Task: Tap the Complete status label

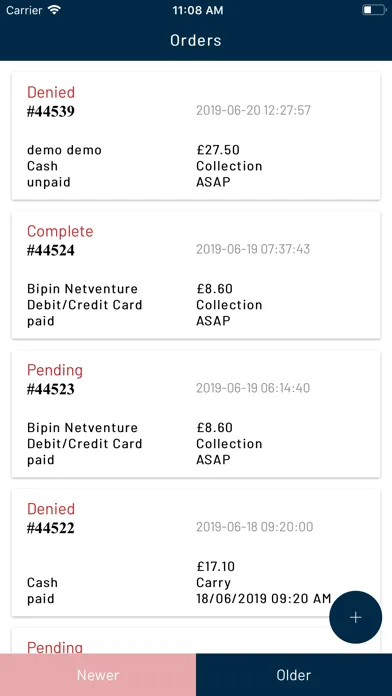Action: click(60, 231)
